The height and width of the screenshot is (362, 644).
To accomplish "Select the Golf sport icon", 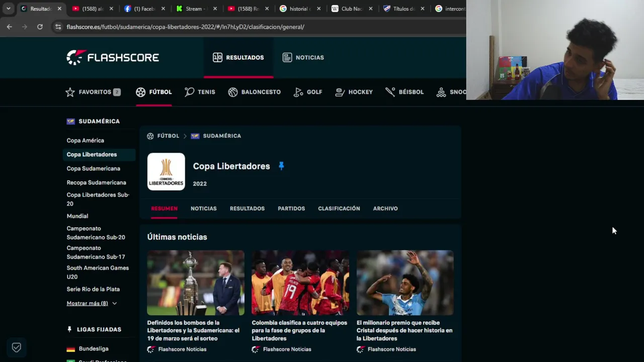I will click(308, 92).
